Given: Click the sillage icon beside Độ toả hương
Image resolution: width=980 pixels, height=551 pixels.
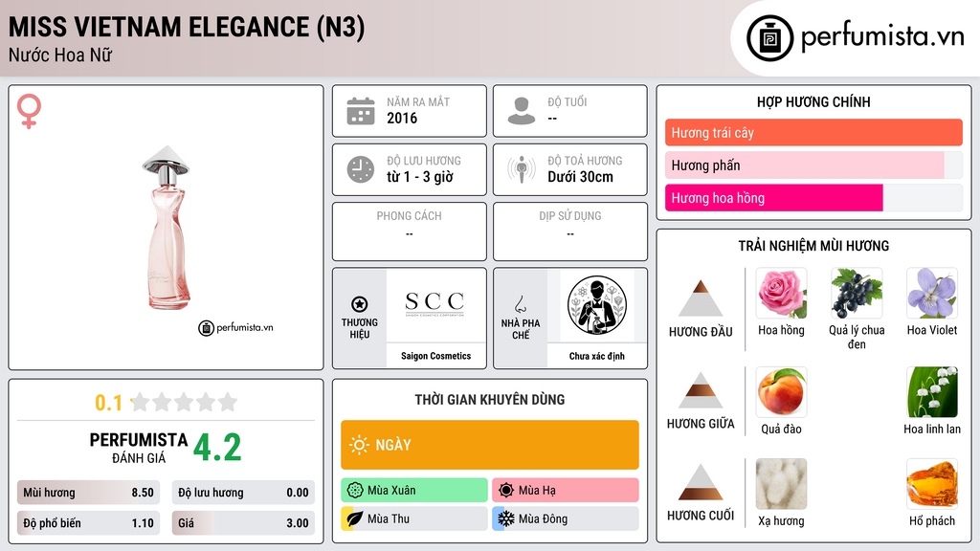Looking at the screenshot, I should pos(522,169).
